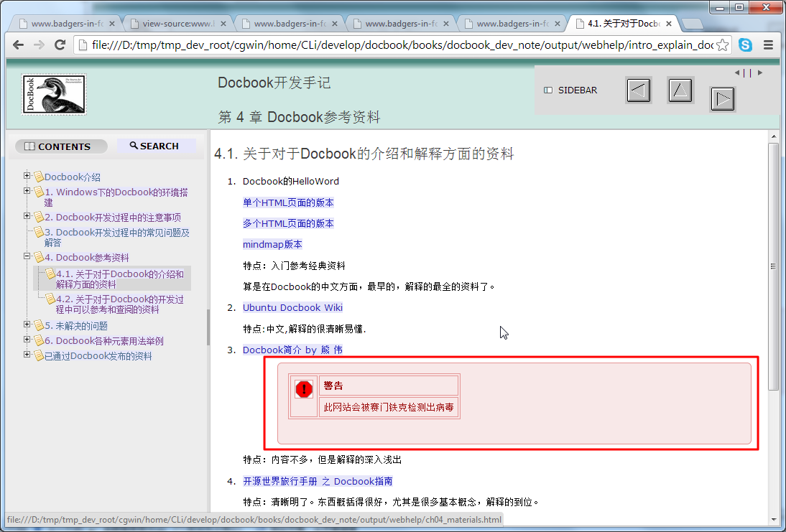Click folder icon beside Docbook介绍
The width and height of the screenshot is (786, 532).
39,177
